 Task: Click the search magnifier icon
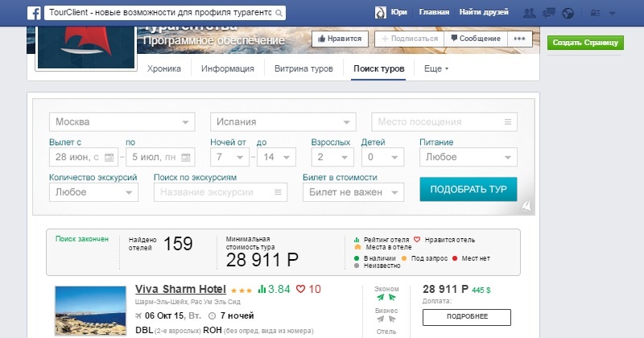pos(279,13)
